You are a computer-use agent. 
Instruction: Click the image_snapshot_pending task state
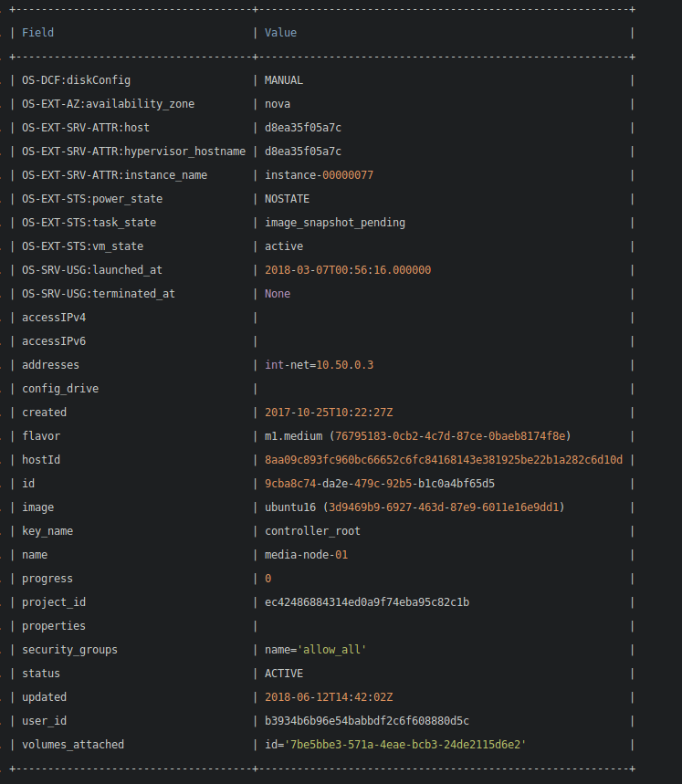(x=335, y=223)
